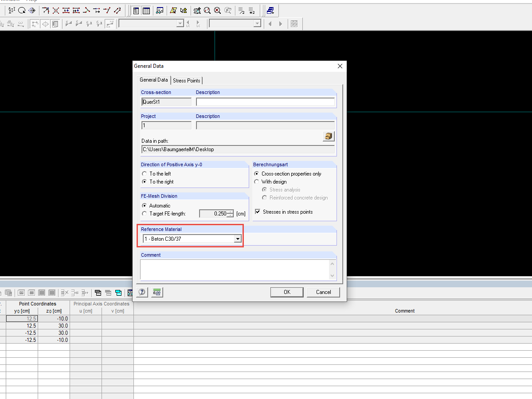The height and width of the screenshot is (399, 532).
Task: Click the graphic picture results icon
Action: coord(160,10)
